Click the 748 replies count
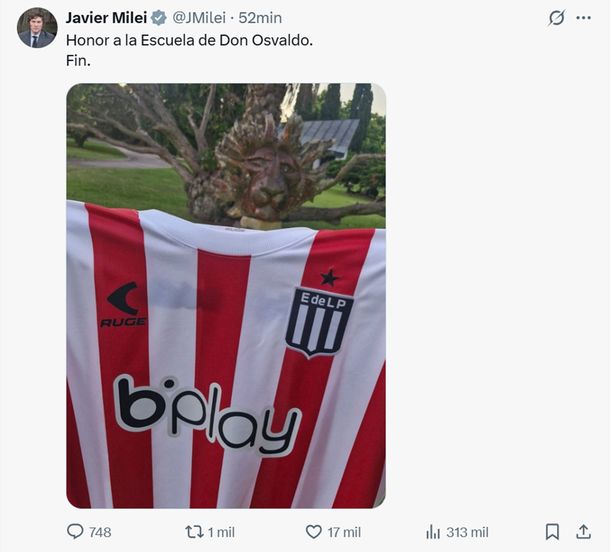This screenshot has width=610, height=552. coord(100,532)
